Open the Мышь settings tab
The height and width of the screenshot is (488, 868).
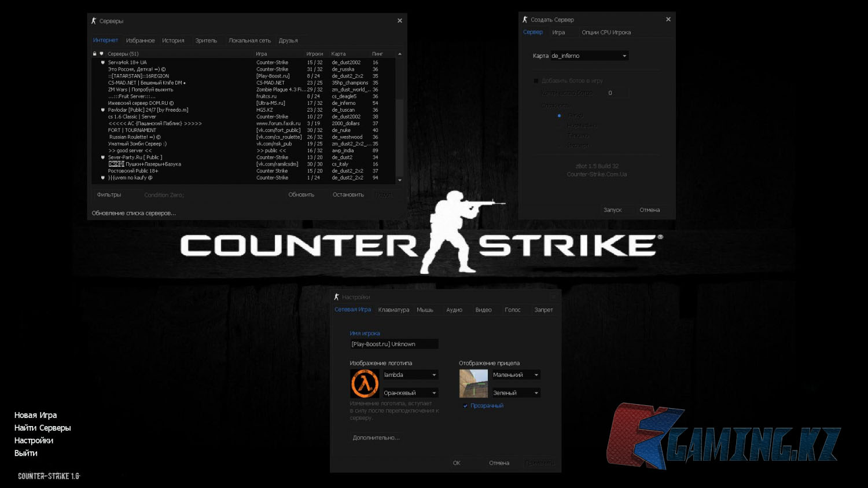pos(425,310)
